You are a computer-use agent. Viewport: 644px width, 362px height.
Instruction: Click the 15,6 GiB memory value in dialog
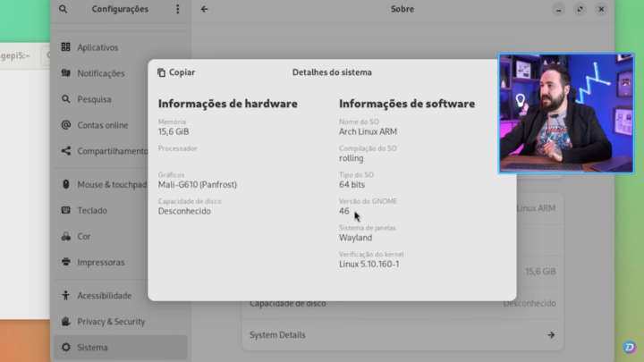point(174,131)
